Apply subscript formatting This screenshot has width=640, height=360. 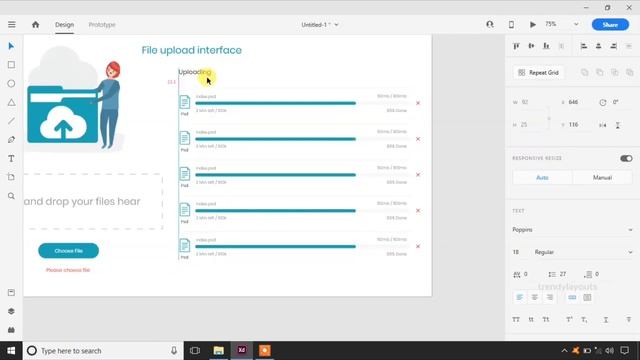584,319
